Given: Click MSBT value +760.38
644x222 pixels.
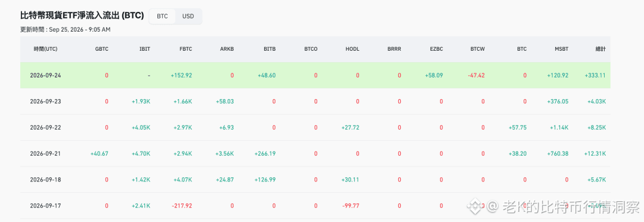Looking at the screenshot, I should [x=558, y=153].
